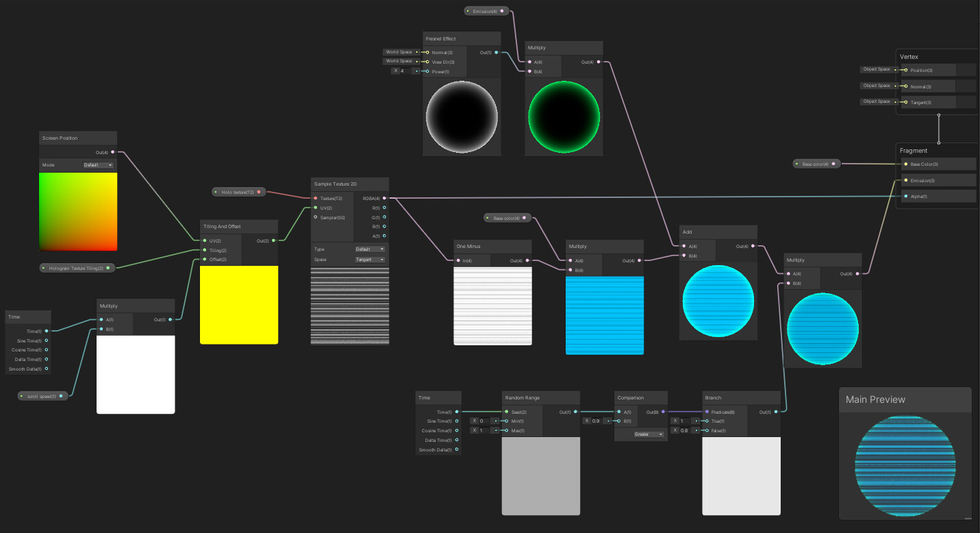980x533 pixels.
Task: Select the Holo texture(T2) property pill
Action: (238, 192)
